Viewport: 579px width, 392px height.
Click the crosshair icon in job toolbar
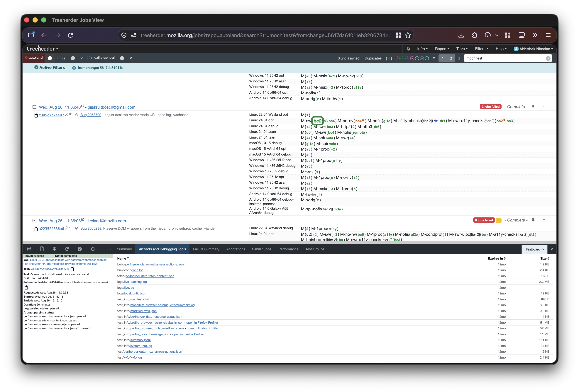93,249
